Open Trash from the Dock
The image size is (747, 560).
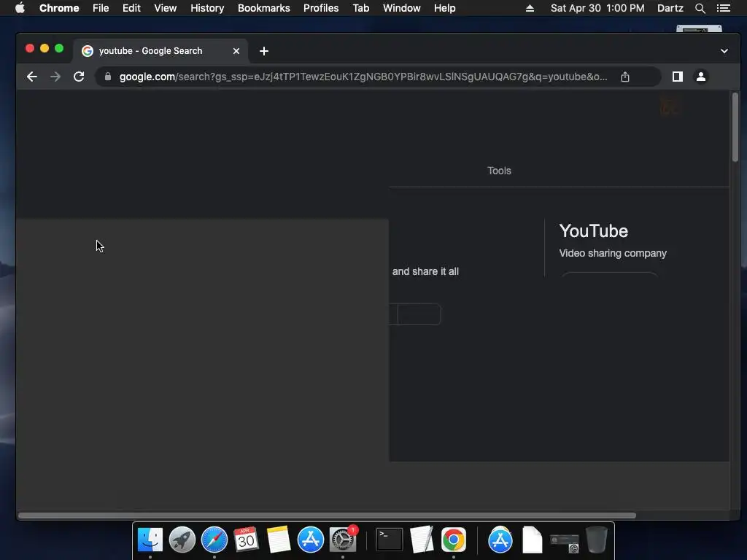(597, 540)
